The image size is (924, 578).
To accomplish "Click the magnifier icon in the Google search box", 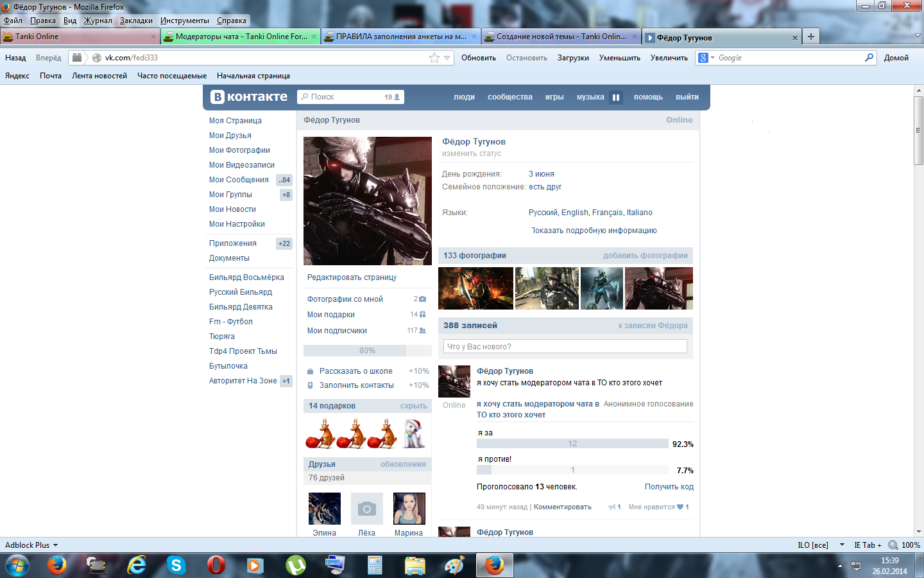I will tap(869, 58).
